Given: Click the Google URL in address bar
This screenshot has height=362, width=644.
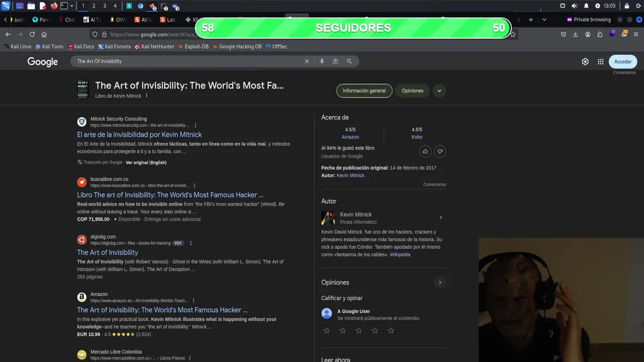Looking at the screenshot, I should [x=152, y=35].
